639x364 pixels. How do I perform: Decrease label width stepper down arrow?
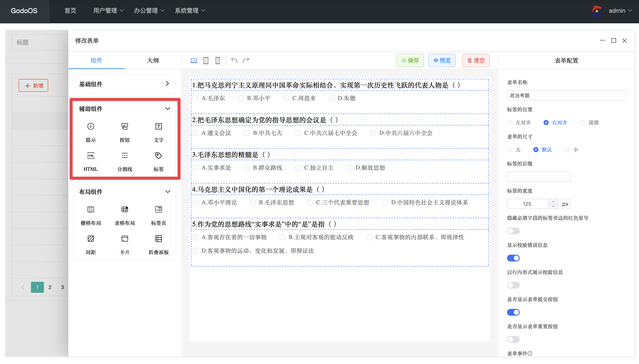553,206
